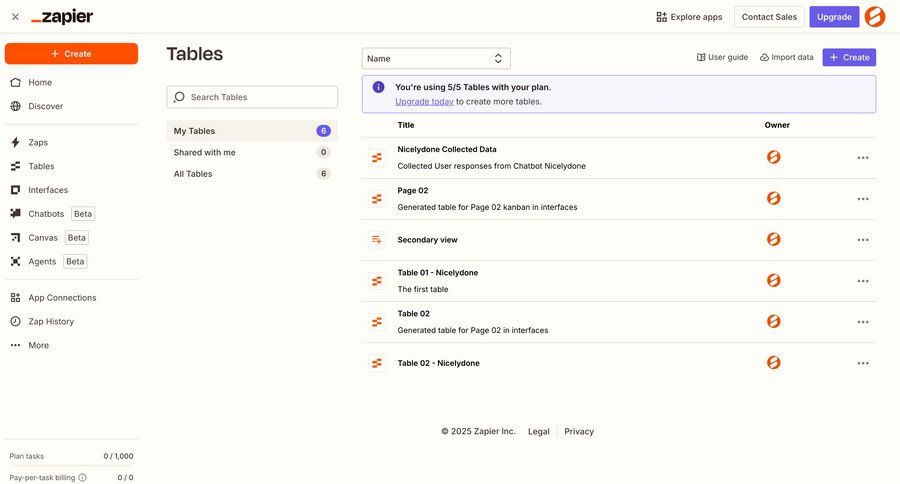Click the Nicelydone Collected Data table icon
Image resolution: width=900 pixels, height=484 pixels.
(377, 157)
